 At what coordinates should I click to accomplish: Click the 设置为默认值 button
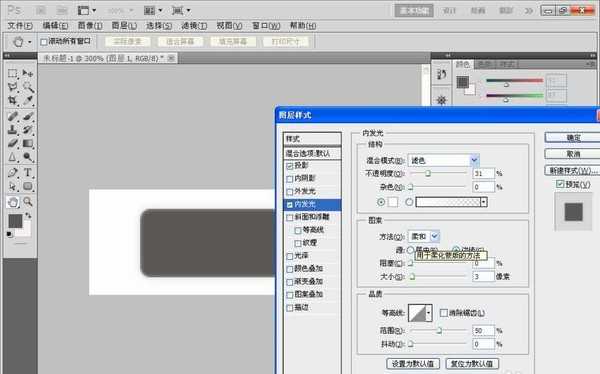[x=413, y=364]
